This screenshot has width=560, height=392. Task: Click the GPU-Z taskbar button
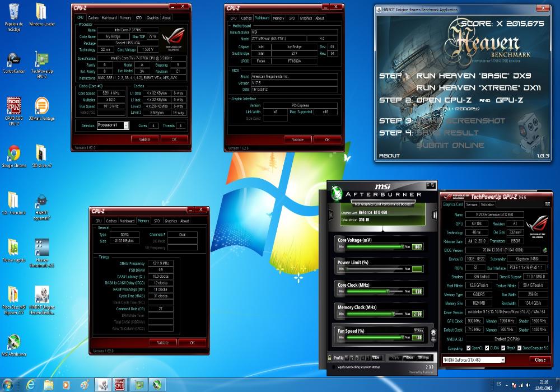point(139,385)
